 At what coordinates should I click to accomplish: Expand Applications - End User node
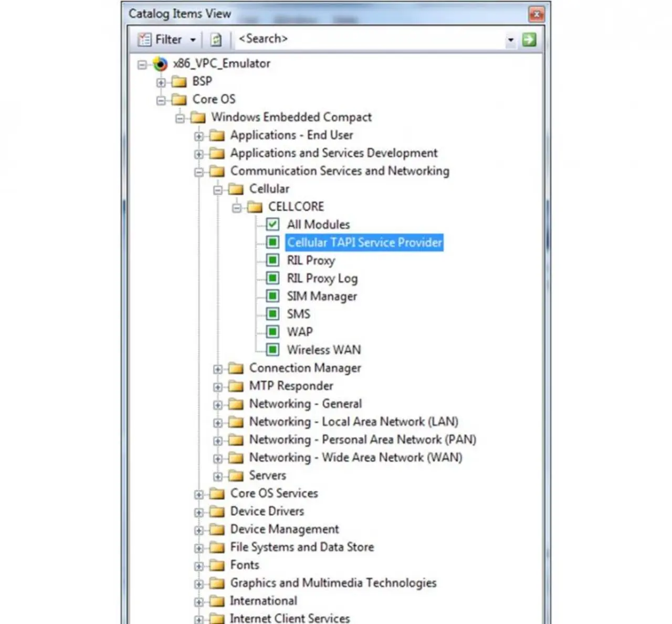pyautogui.click(x=199, y=136)
